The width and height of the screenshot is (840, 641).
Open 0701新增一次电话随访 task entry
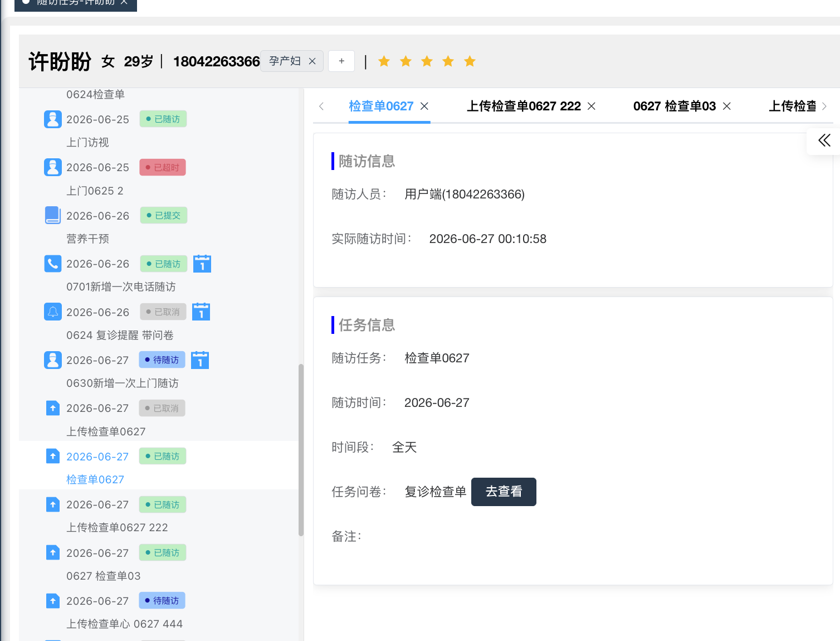pyautogui.click(x=121, y=286)
